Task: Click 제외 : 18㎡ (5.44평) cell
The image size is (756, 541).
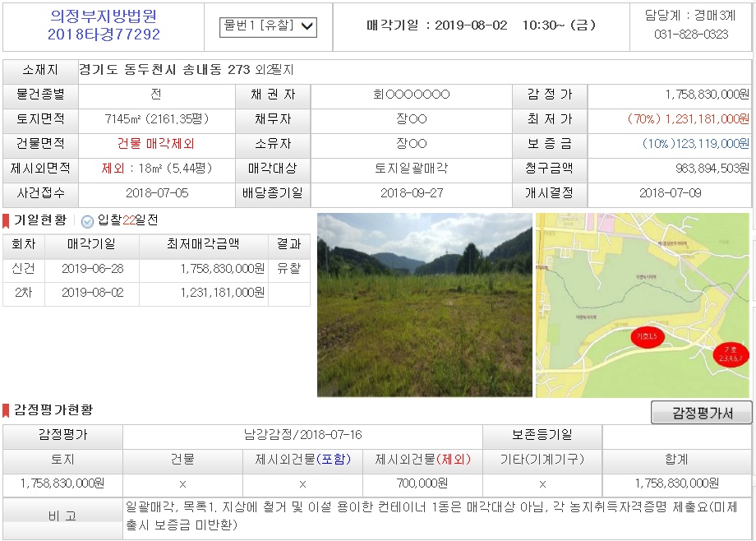Action: coord(157,169)
